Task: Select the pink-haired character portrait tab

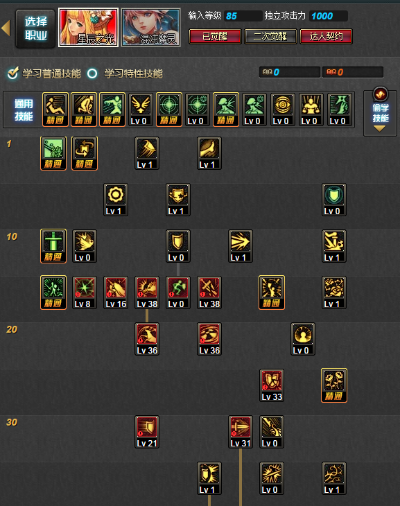Action: point(151,28)
